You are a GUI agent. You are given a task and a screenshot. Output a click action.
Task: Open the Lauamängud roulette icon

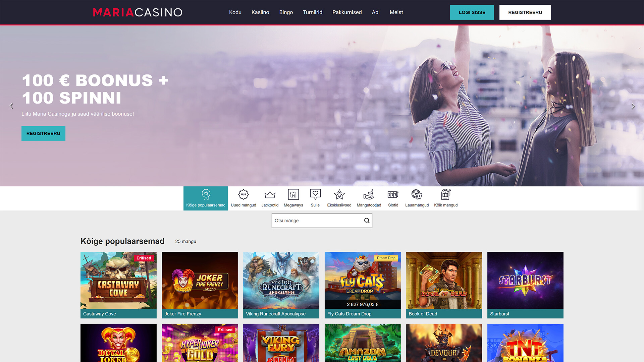coord(417,194)
